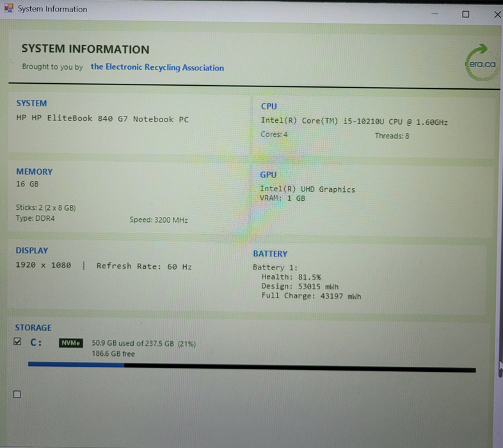Click 'Intel(R) UHD Graphics' GPU name
Screen dimensions: 503x448
(x=308, y=189)
